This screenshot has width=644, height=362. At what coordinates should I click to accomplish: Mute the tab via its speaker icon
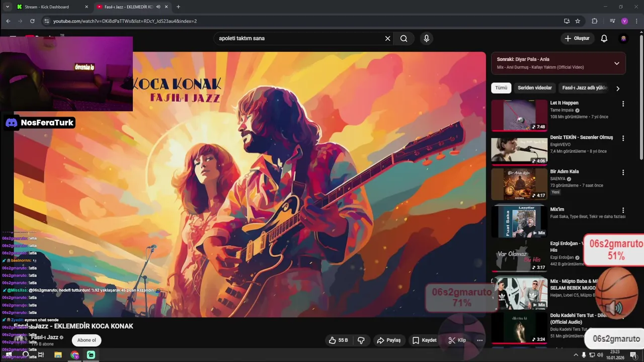click(158, 7)
